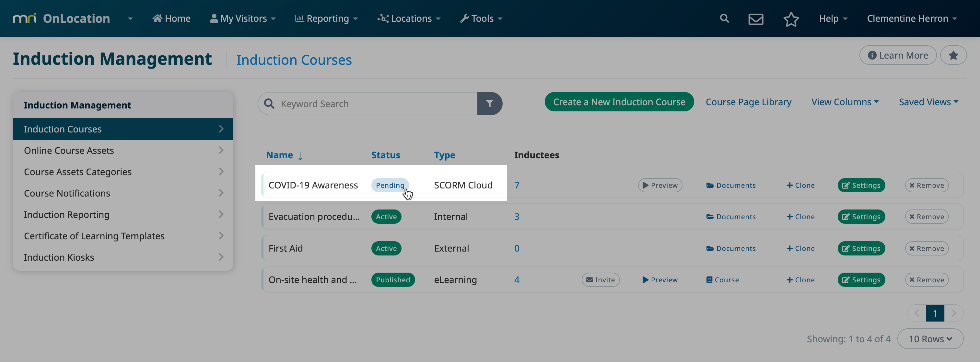Remove the COVID-19 Awareness course
This screenshot has width=980, height=362.
click(x=926, y=185)
